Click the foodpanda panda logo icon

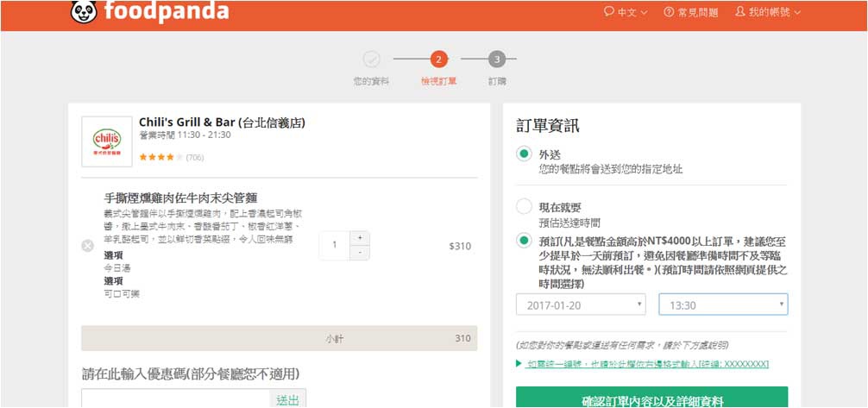(84, 11)
